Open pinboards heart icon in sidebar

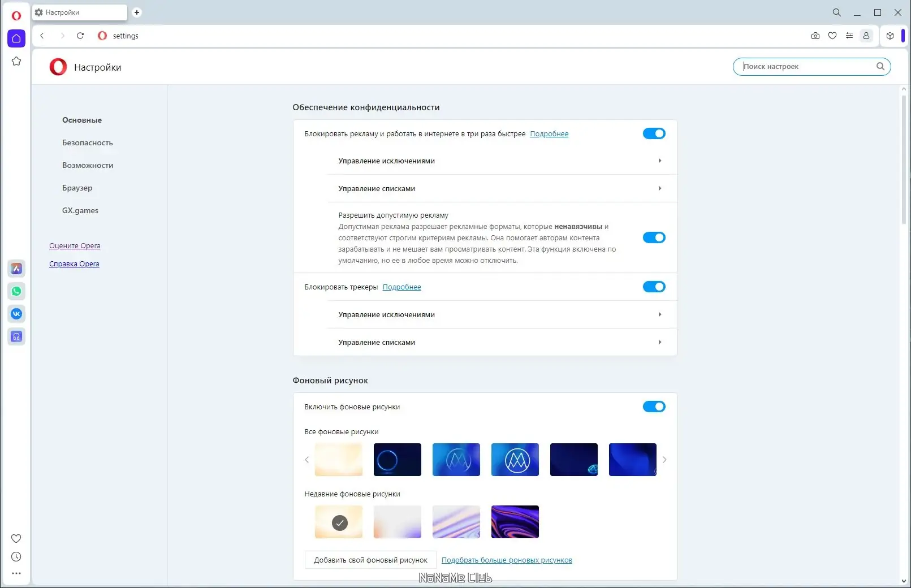(x=16, y=538)
